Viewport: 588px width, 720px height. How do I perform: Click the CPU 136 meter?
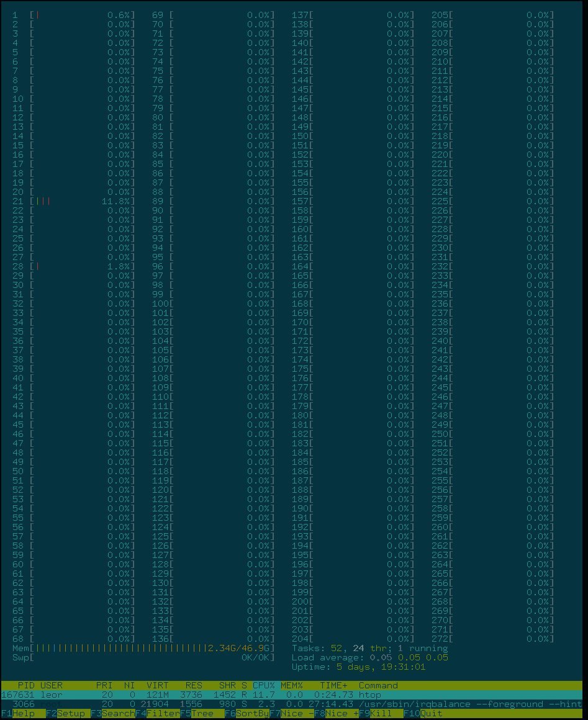pos(213,639)
